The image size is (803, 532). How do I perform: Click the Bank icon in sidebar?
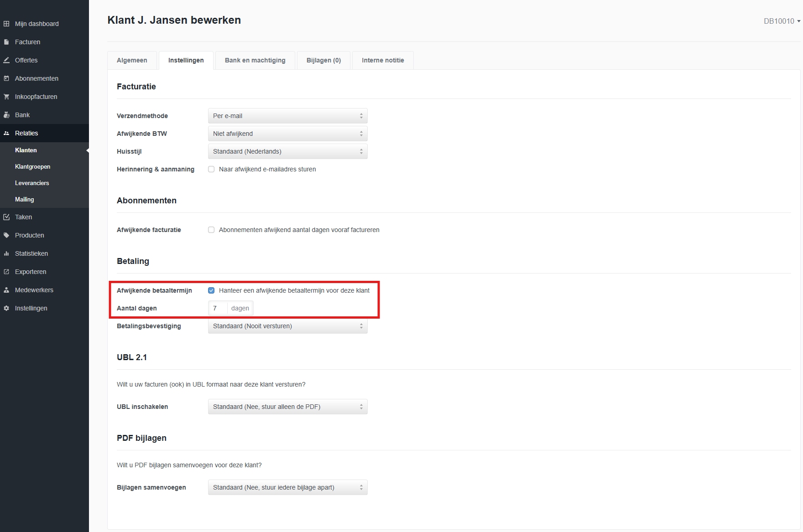[x=6, y=115]
